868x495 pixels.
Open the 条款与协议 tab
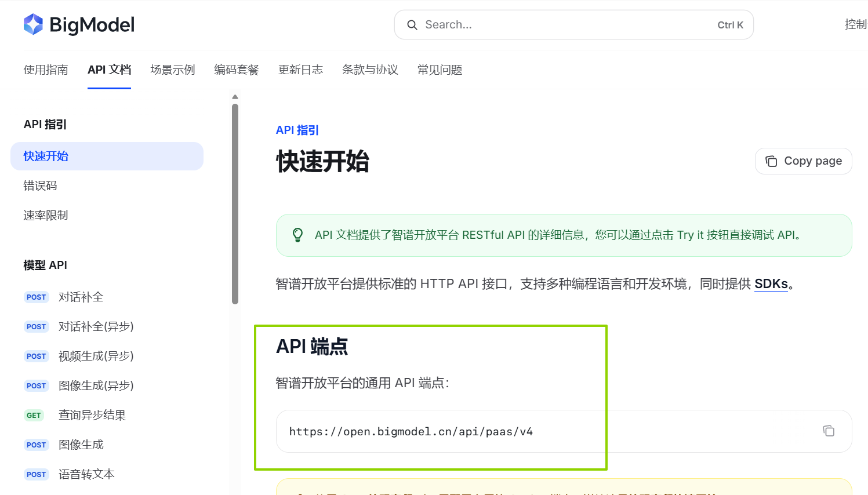pyautogui.click(x=370, y=70)
